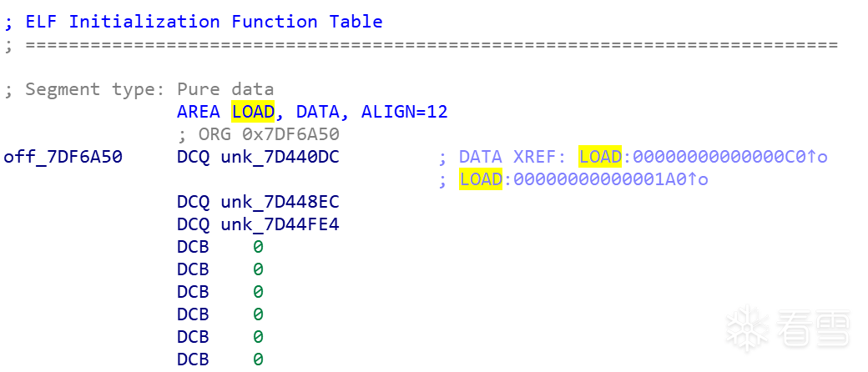Click the DATA XREF comment text

click(x=512, y=156)
